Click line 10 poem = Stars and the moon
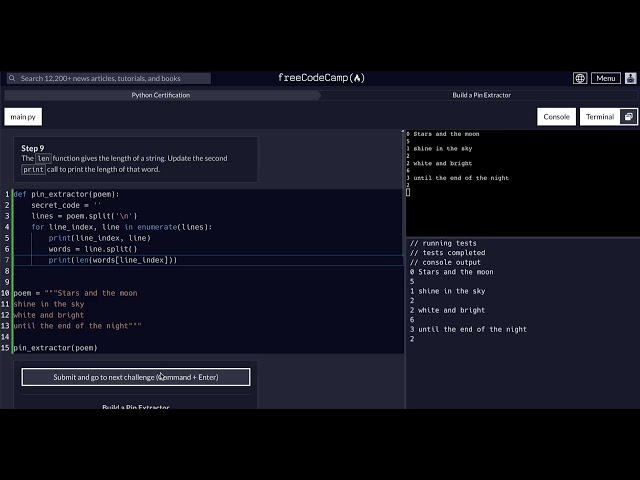 (x=76, y=293)
